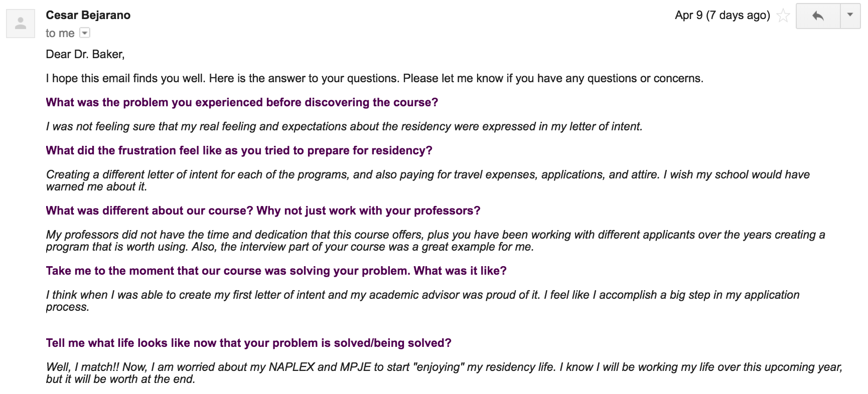Click the answer mentioning NAPLEX and MPJE
Viewport: 868px width, 394px height.
[444, 373]
